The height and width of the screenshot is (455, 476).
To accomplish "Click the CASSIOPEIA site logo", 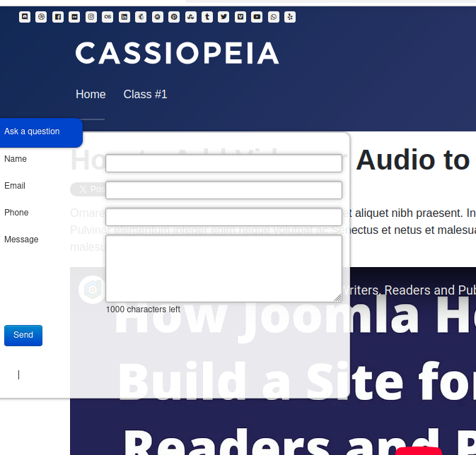I will coord(178,53).
